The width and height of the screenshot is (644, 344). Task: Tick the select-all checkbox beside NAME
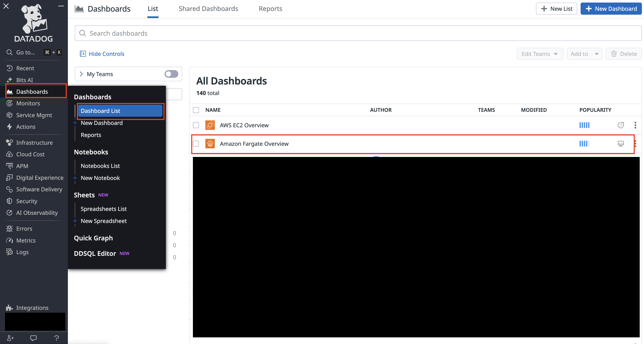tap(196, 110)
